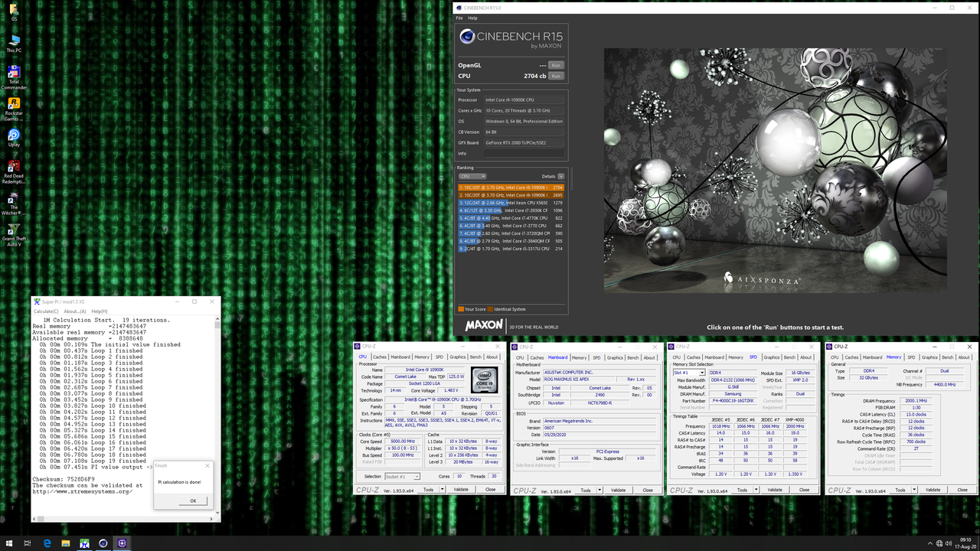Open the GS folder desktop icon
This screenshot has height=551, width=980.
pos(13,11)
